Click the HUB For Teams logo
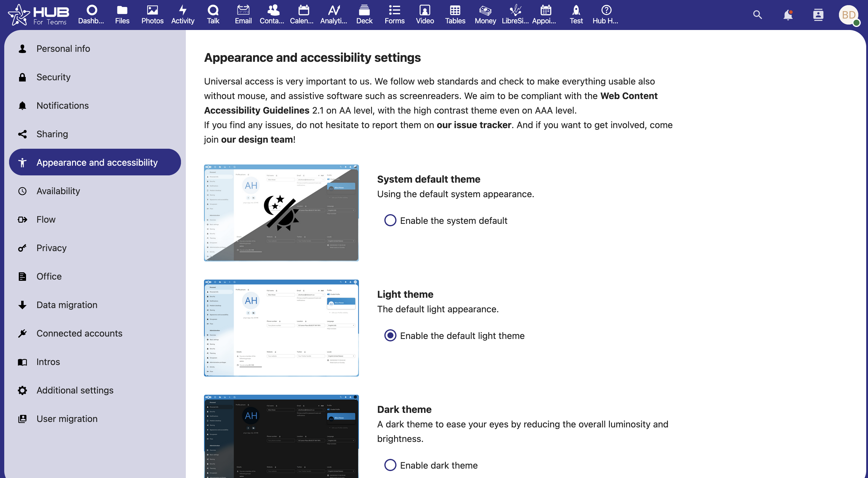This screenshot has width=868, height=478. click(38, 15)
